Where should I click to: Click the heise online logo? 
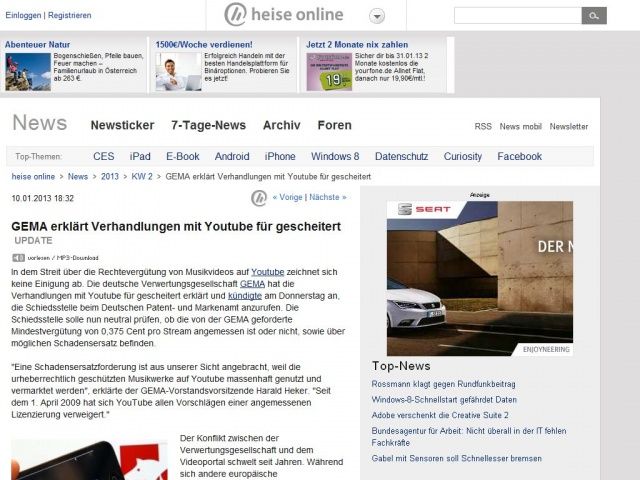point(284,15)
